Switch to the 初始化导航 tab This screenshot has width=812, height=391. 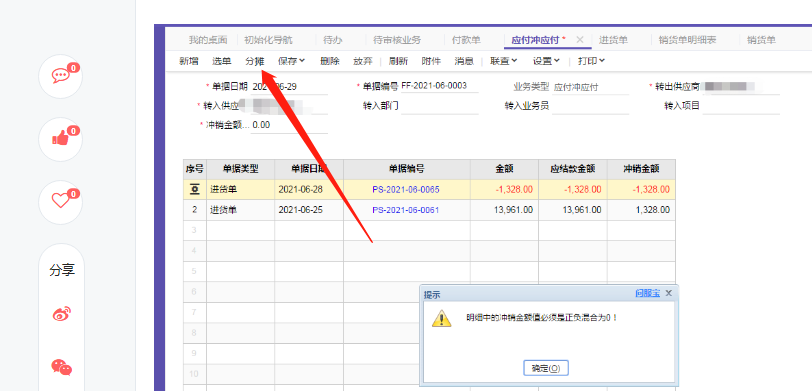[x=268, y=40]
